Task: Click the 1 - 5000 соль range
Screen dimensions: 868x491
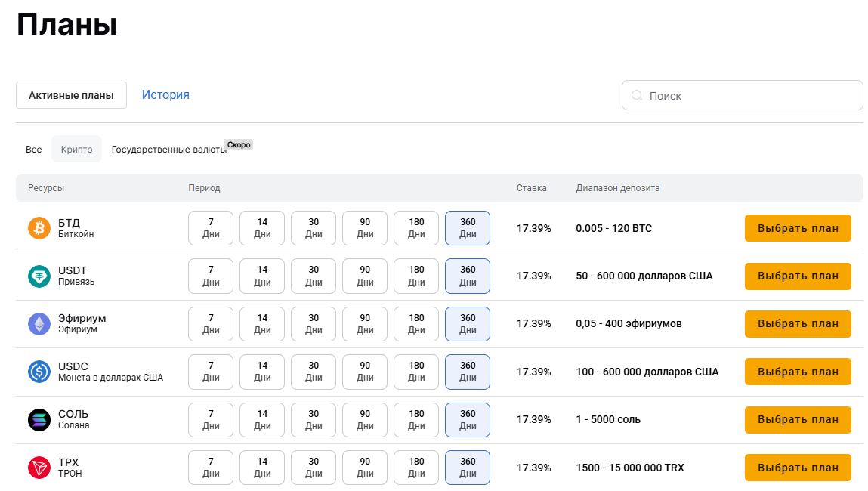Action: click(x=608, y=419)
